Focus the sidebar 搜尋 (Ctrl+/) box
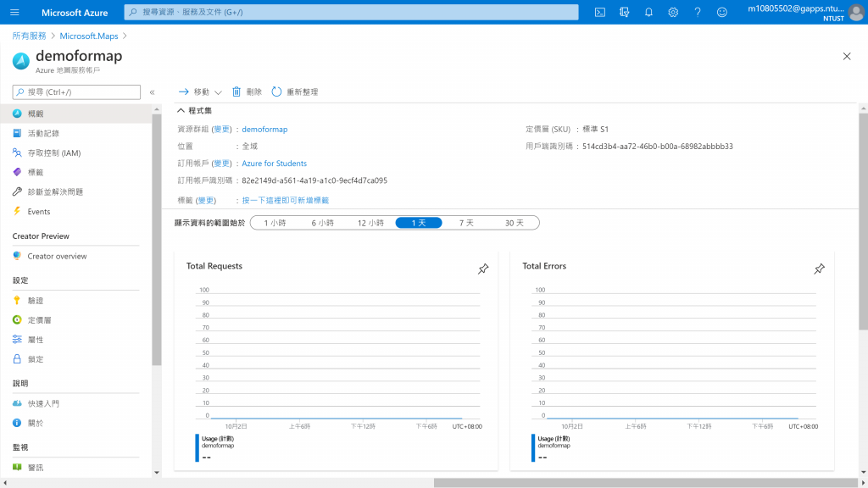The width and height of the screenshot is (868, 488). pos(76,91)
